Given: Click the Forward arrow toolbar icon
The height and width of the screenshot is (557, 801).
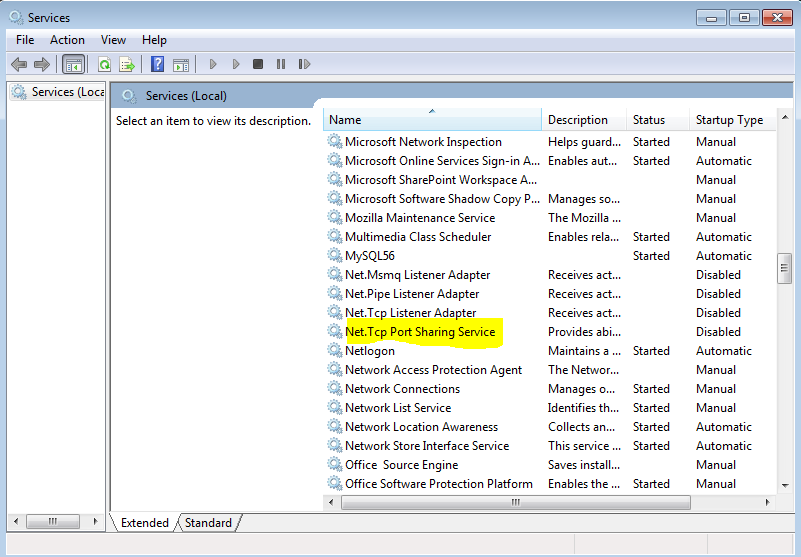Looking at the screenshot, I should [41, 64].
